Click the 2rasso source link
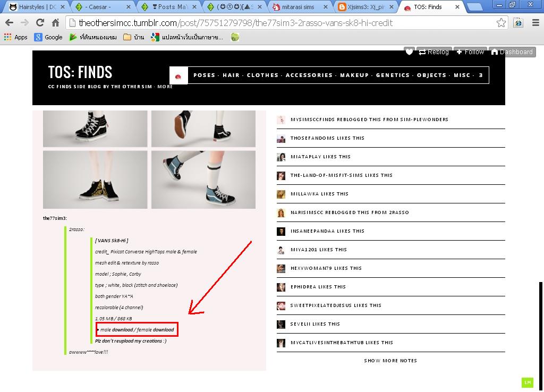Viewport: 544px width, 392px height. pos(76,229)
